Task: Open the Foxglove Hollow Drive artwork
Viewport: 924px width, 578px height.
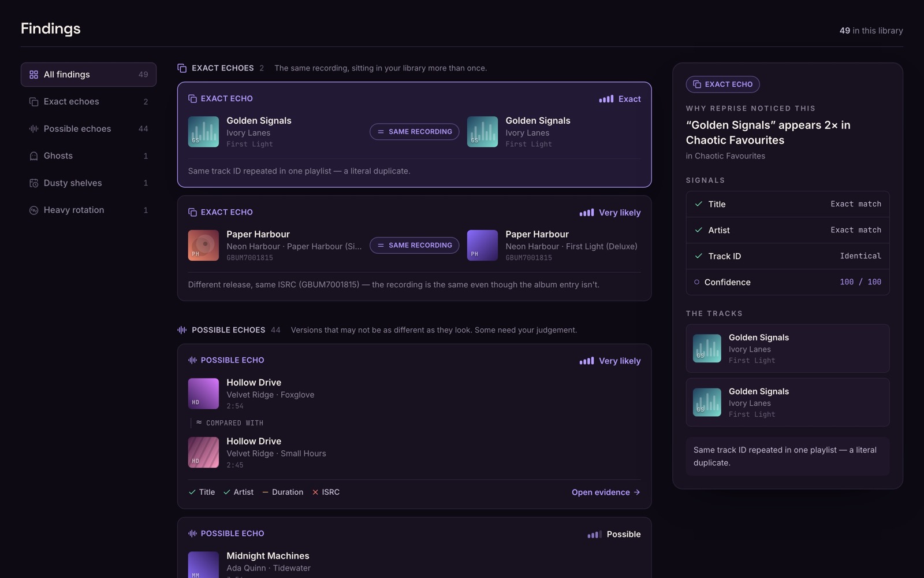Action: pos(203,394)
